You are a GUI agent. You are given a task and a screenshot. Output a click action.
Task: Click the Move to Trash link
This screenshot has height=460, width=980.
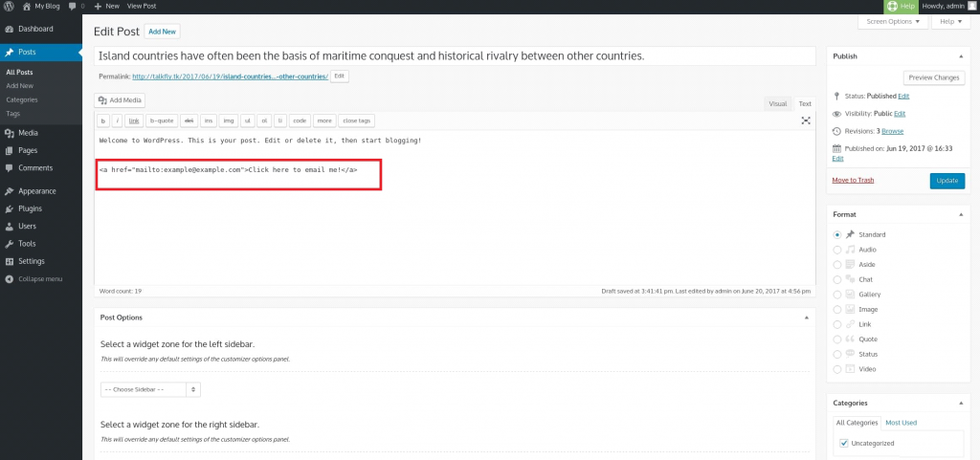point(853,180)
